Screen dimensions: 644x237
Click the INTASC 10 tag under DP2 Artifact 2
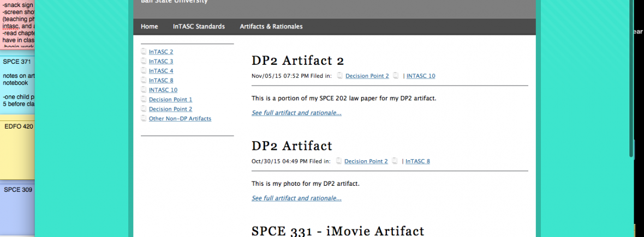pos(421,76)
